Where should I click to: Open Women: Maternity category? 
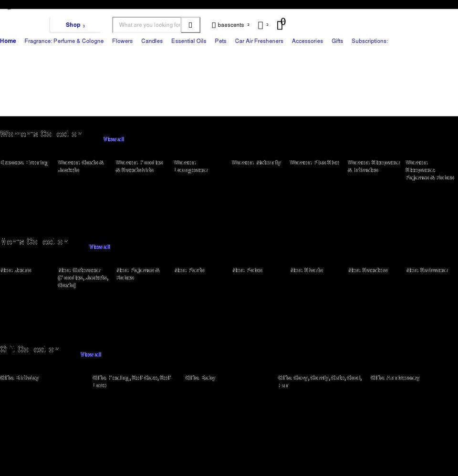click(256, 163)
